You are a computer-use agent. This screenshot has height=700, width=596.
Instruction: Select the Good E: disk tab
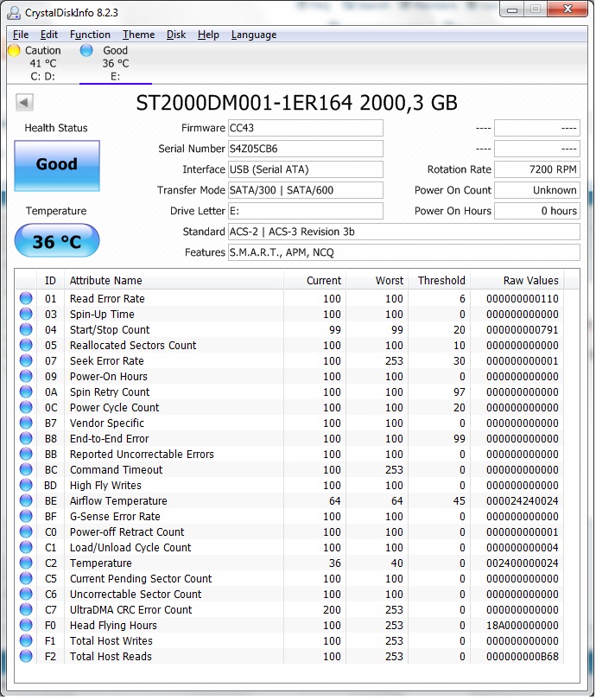click(116, 63)
